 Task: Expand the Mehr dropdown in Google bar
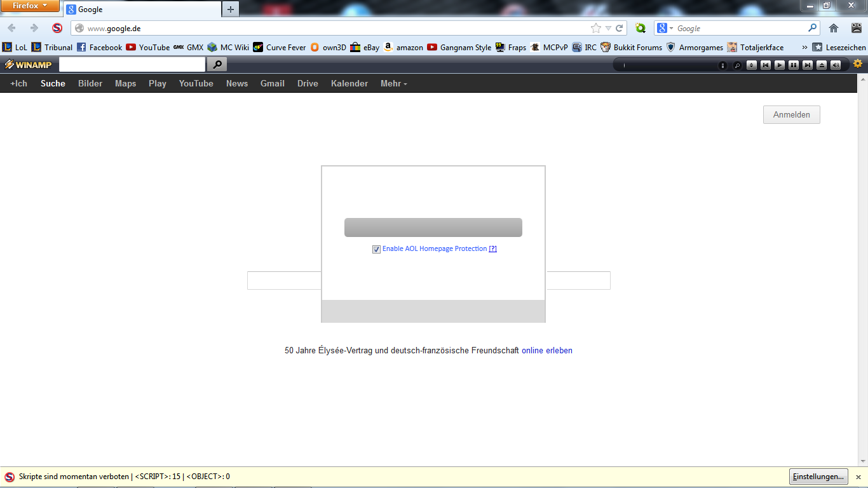coord(394,83)
